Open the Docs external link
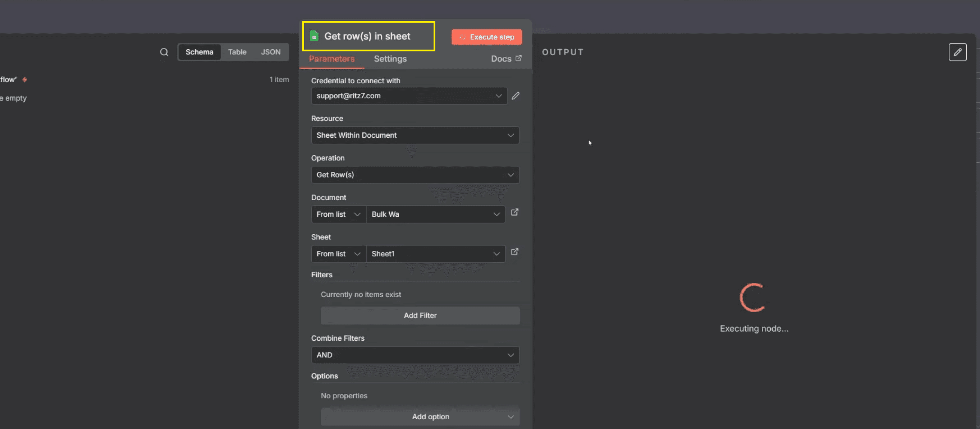The image size is (980, 429). [x=506, y=58]
